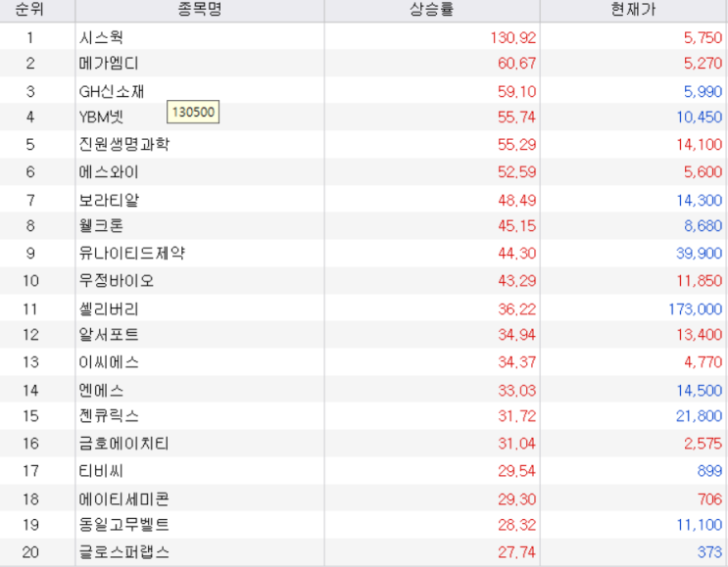Click the rise rate 36.22

[x=516, y=309]
